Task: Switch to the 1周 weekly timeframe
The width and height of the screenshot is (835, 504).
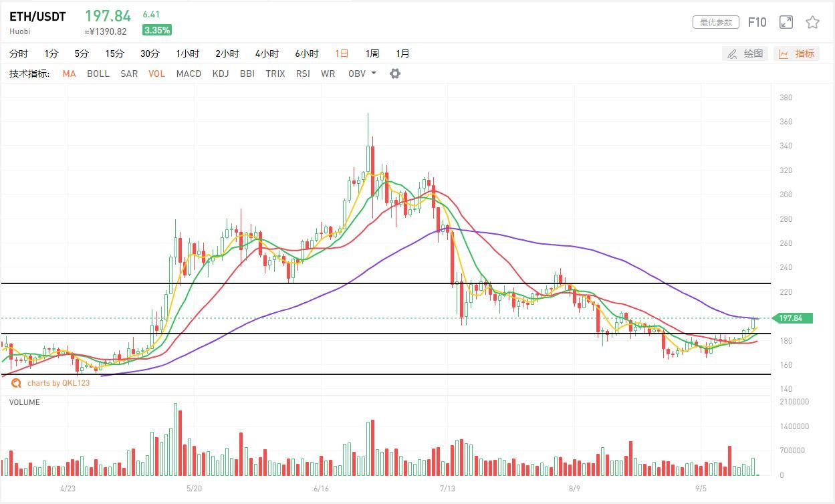Action: [x=372, y=53]
